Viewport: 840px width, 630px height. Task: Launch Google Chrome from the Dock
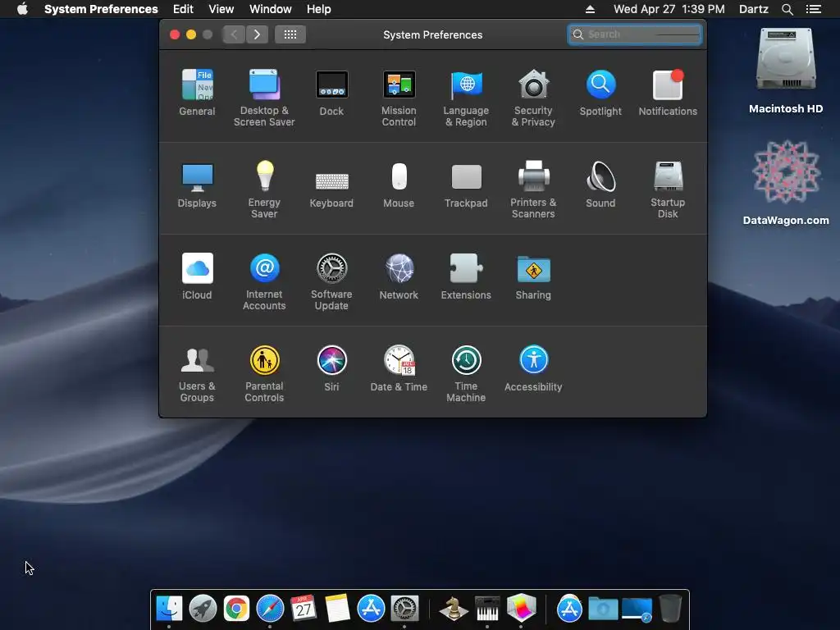click(x=236, y=609)
